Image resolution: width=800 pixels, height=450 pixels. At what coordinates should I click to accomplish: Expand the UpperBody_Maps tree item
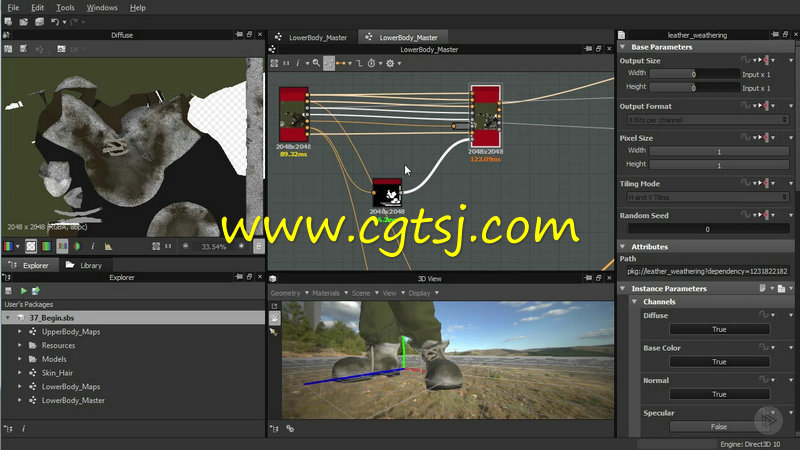pos(19,331)
